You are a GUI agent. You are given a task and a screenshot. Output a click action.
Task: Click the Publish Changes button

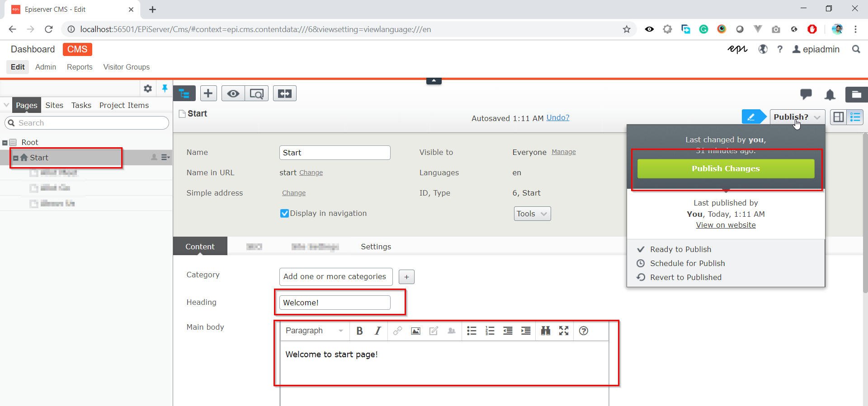(726, 168)
